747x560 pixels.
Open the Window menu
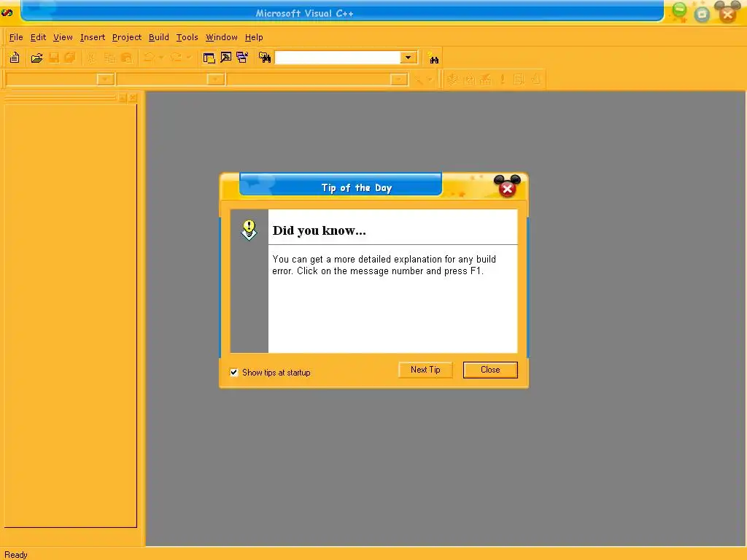(x=222, y=37)
